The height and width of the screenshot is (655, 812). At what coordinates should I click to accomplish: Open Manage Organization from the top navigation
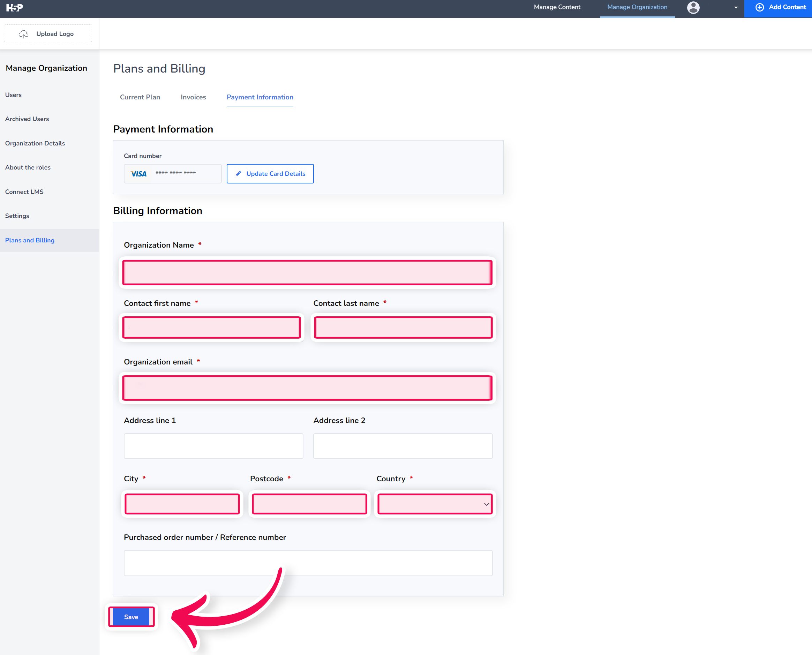(637, 7)
